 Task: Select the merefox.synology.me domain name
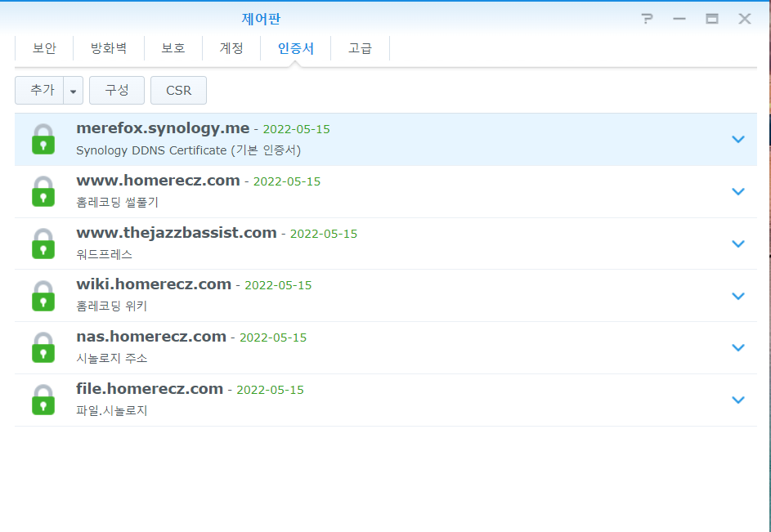163,128
